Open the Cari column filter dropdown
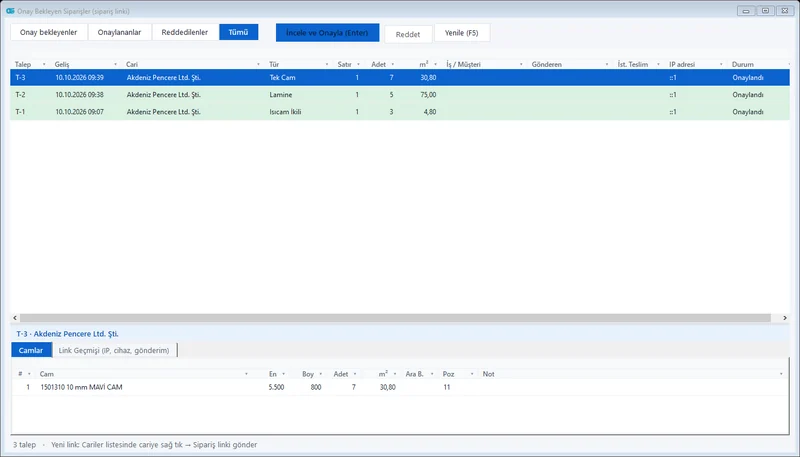 [258, 64]
